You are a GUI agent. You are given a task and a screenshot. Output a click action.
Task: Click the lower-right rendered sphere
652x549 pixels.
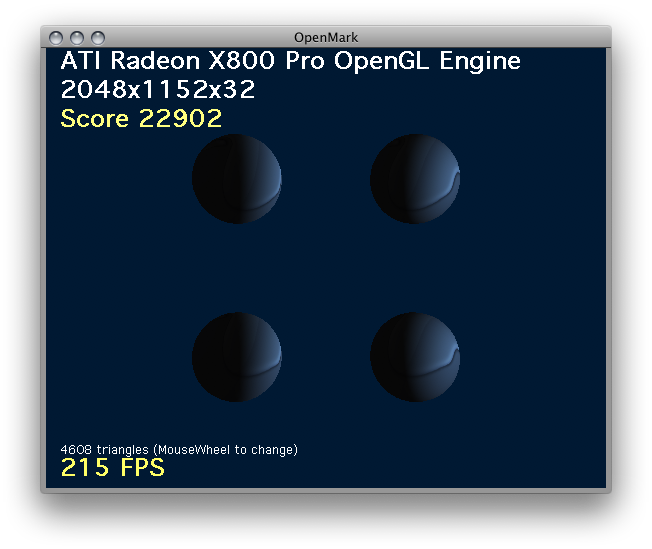[x=415, y=357]
